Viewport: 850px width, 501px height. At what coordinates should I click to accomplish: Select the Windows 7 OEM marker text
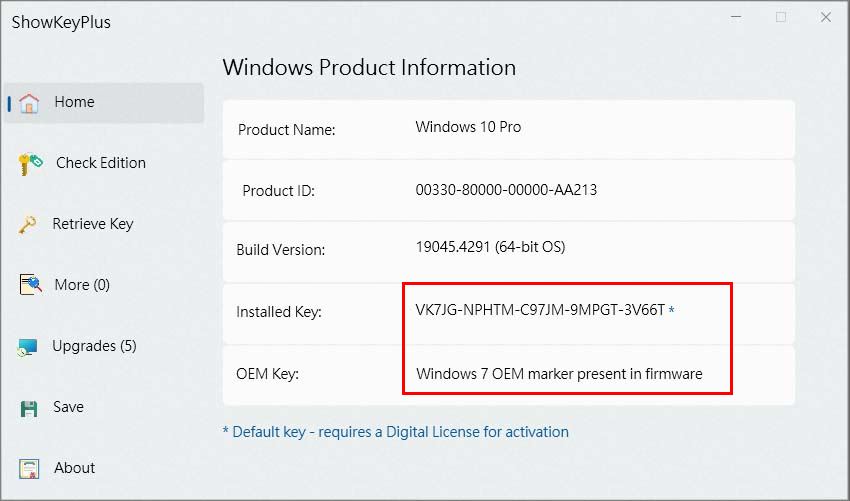tap(559, 374)
